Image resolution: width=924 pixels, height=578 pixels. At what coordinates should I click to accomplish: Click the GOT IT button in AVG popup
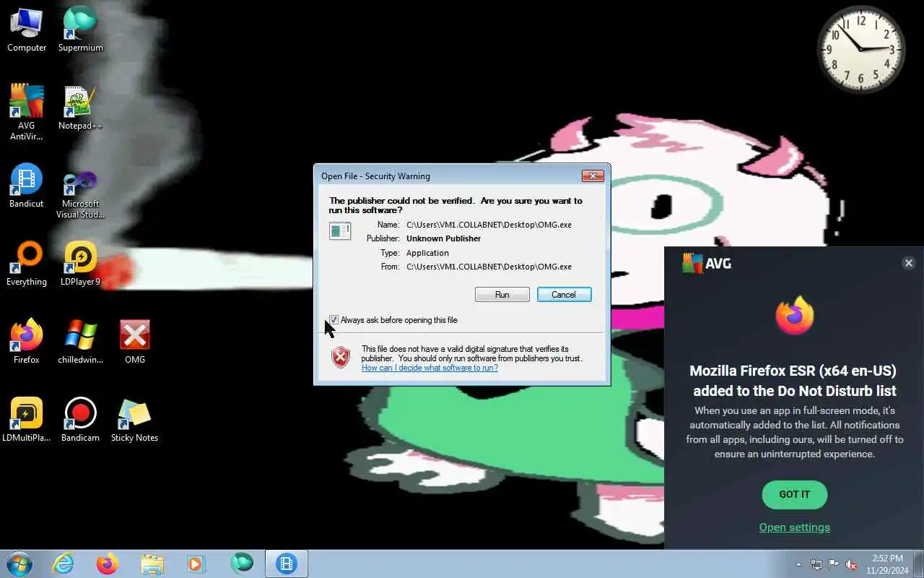pos(794,495)
